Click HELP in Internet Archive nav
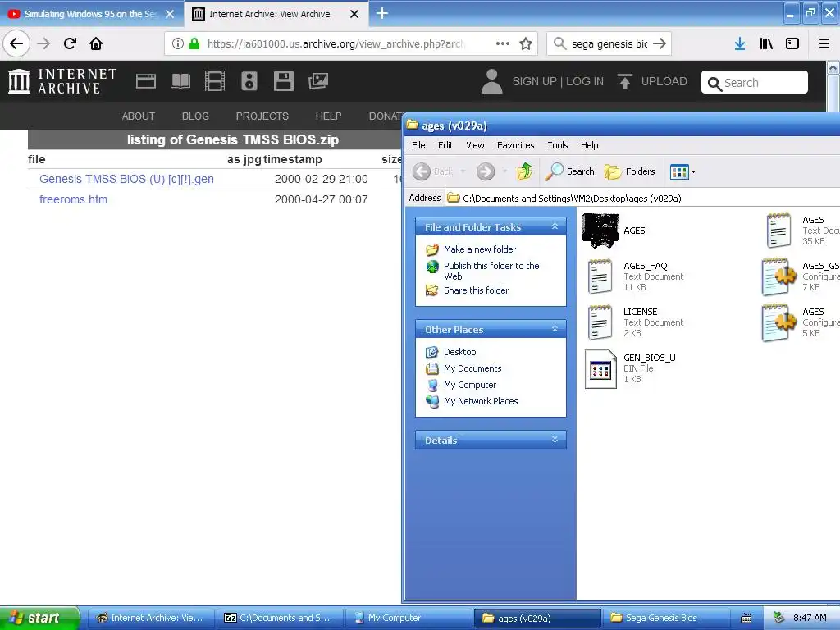The height and width of the screenshot is (630, 840). tap(328, 116)
